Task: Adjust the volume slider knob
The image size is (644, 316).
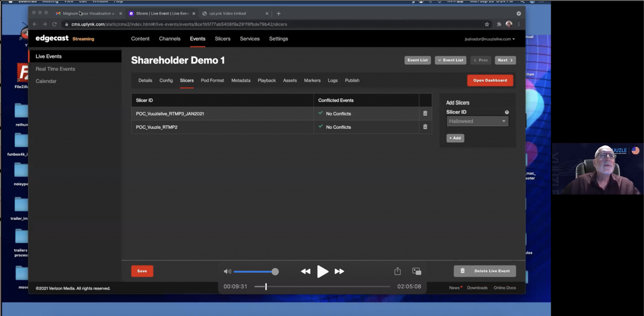Action: (275, 272)
